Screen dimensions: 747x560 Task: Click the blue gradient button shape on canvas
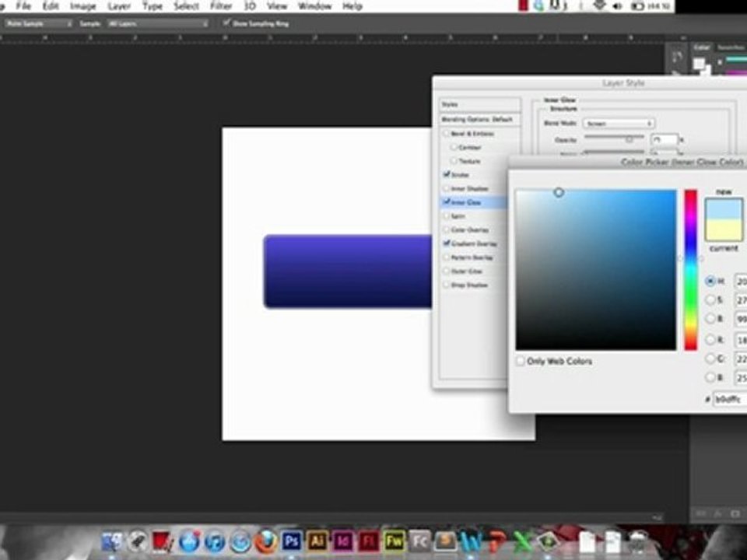point(348,271)
